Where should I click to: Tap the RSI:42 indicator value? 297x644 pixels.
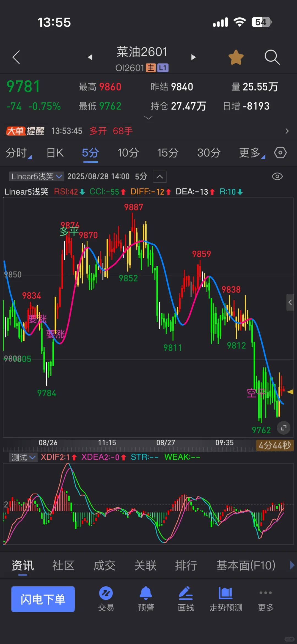[70, 192]
